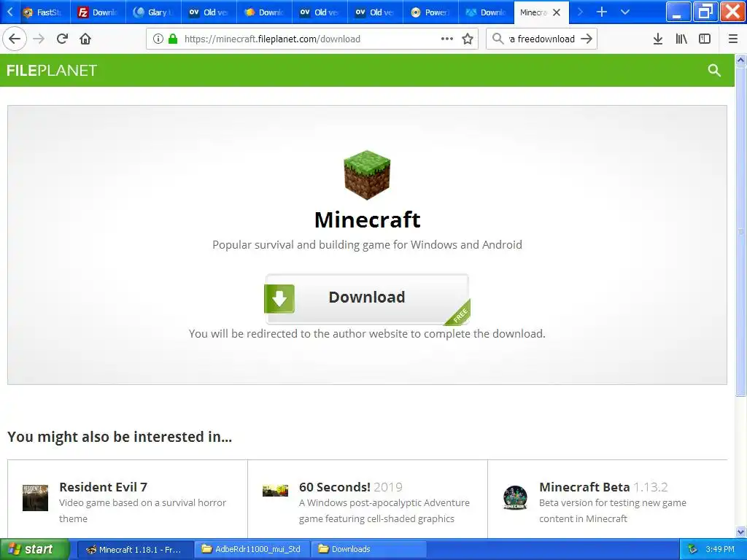Submit search with the go arrow
Screen dimensions: 747x560
587,39
